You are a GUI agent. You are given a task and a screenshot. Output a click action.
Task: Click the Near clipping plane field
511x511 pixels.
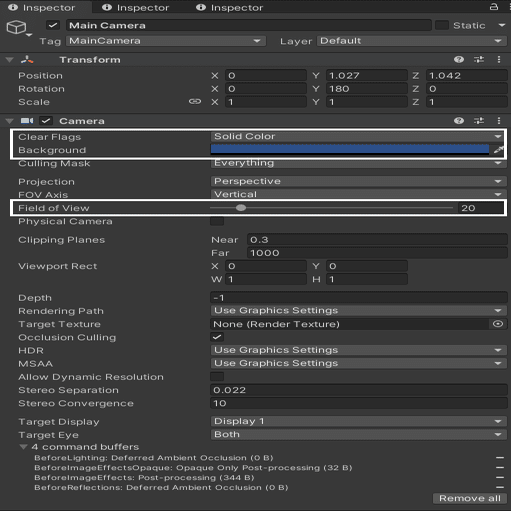[377, 240]
